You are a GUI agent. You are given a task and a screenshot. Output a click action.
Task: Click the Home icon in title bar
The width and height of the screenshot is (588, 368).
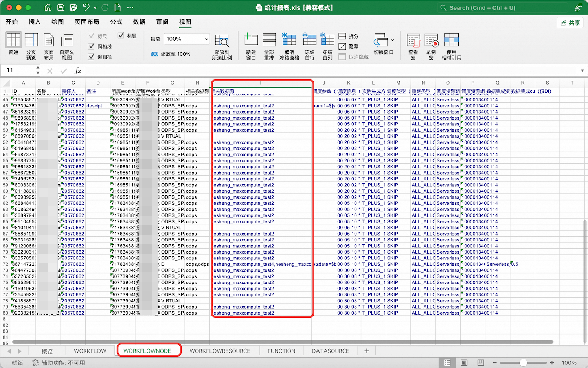tap(48, 7)
